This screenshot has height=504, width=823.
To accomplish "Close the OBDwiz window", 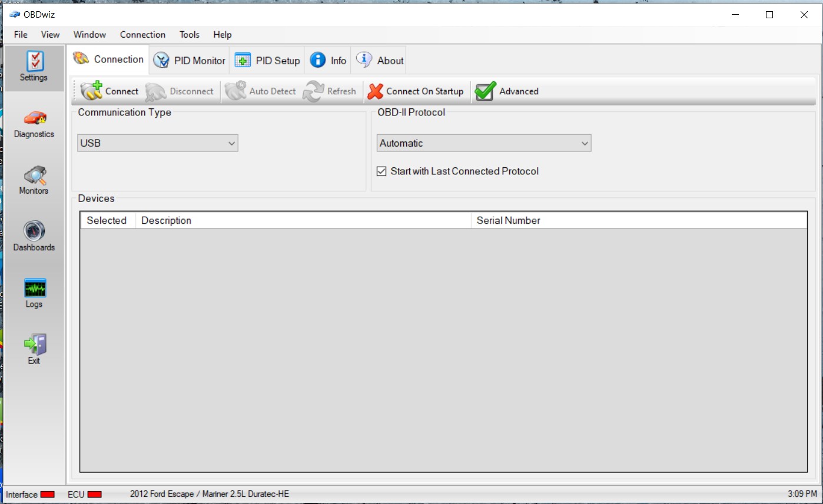I will [x=804, y=15].
